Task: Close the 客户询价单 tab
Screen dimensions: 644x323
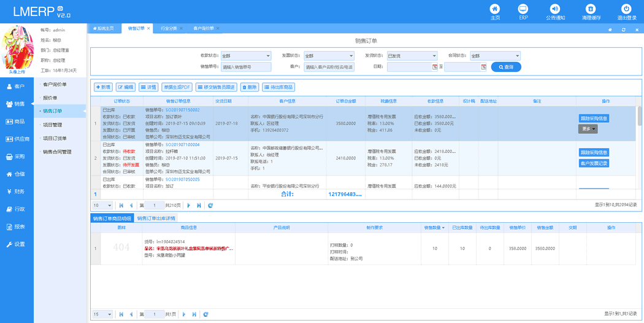Action: pyautogui.click(x=218, y=28)
